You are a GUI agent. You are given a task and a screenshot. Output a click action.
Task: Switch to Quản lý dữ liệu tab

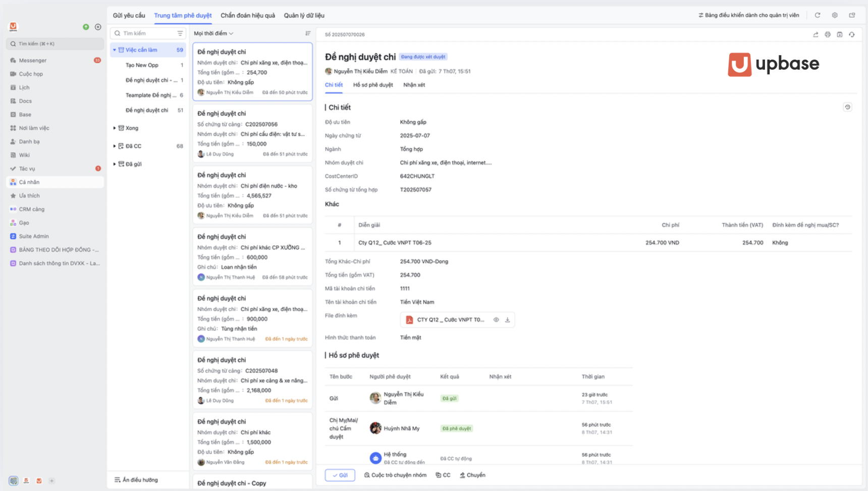pyautogui.click(x=304, y=15)
